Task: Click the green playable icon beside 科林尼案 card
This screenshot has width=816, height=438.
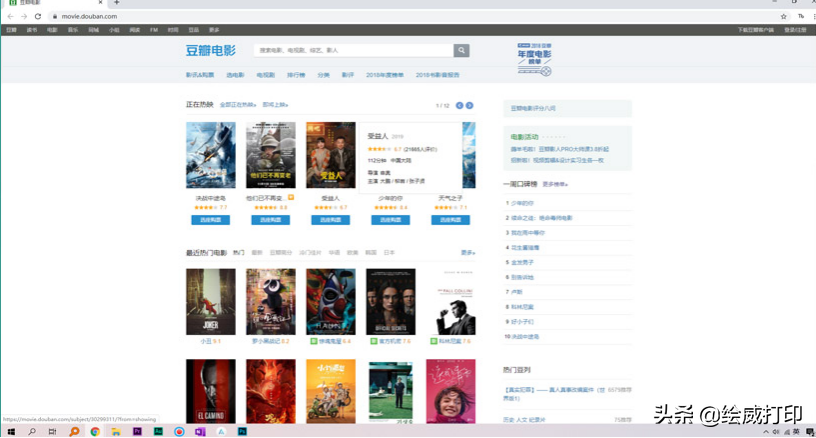Action: 434,341
